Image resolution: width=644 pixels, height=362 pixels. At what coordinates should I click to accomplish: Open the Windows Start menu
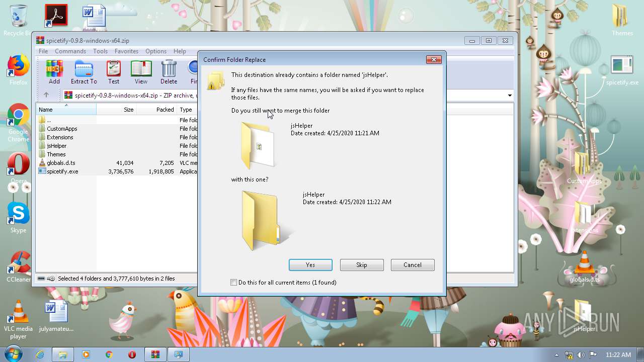14,354
